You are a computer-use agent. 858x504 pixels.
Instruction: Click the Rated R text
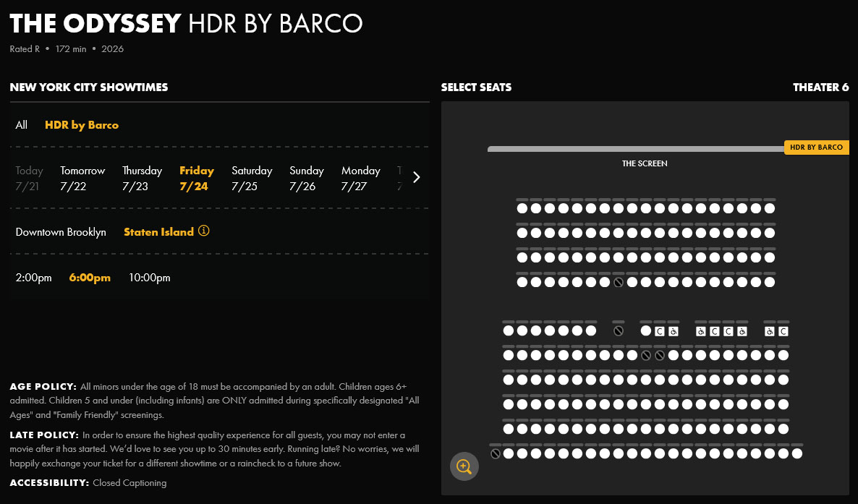point(25,48)
